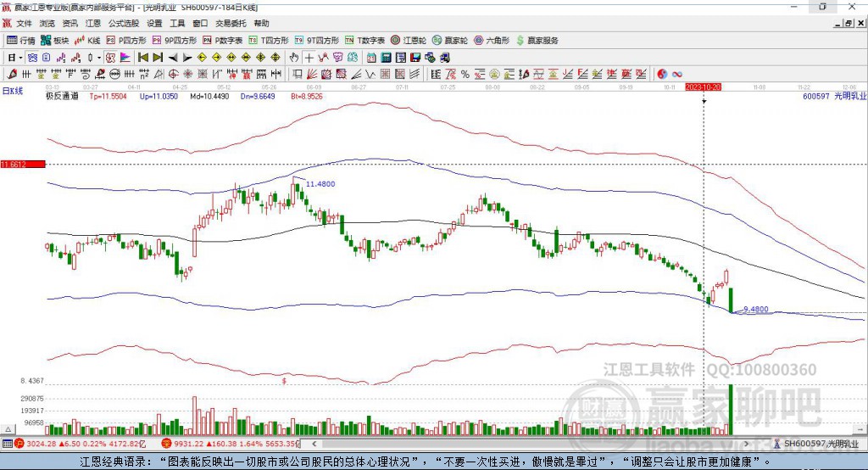Open the 工具 menu

[177, 23]
